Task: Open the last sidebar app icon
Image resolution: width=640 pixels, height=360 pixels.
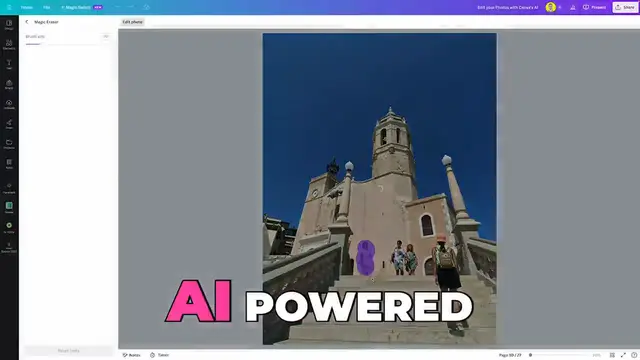Action: point(9,247)
